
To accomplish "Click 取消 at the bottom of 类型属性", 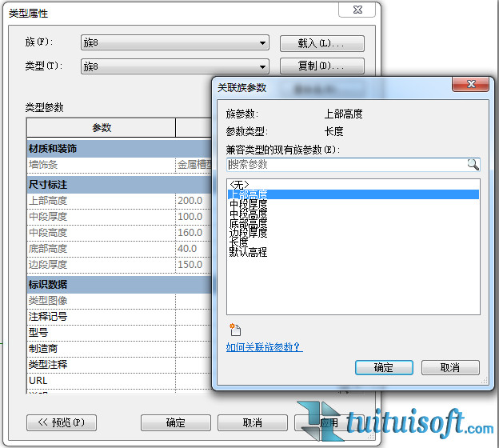I will [252, 422].
